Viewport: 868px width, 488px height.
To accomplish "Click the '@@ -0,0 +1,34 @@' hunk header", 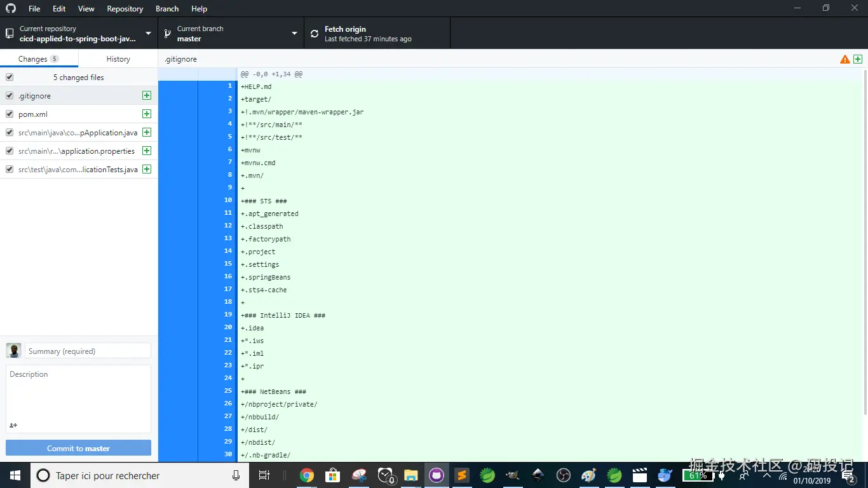I will click(271, 74).
